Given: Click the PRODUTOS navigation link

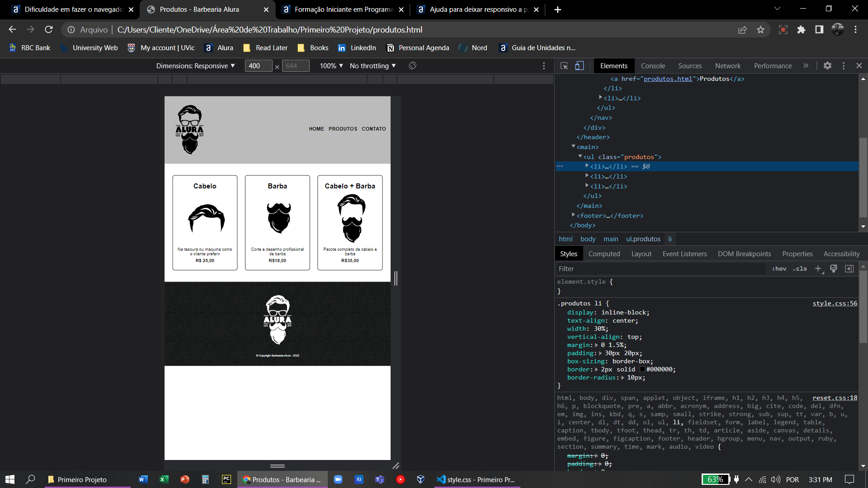Looking at the screenshot, I should tap(343, 129).
